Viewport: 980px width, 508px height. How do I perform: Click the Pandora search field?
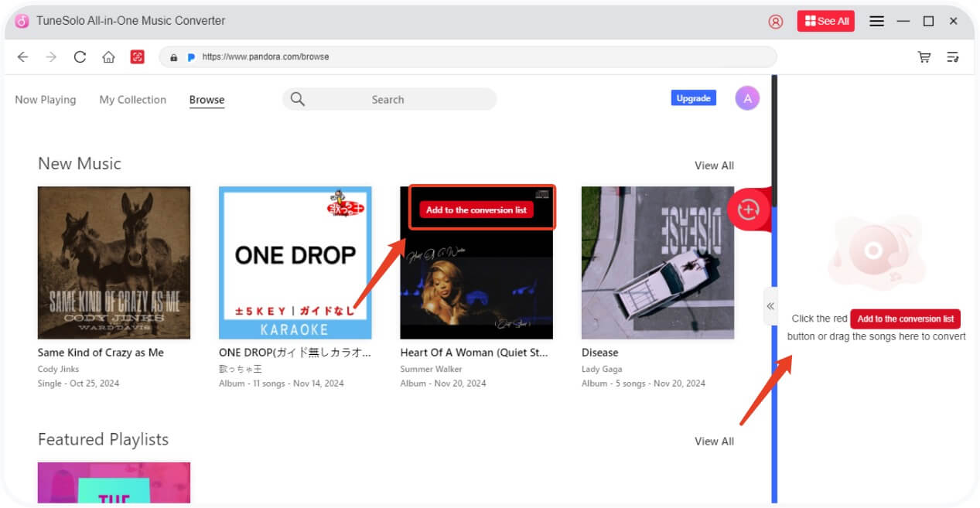pos(389,99)
